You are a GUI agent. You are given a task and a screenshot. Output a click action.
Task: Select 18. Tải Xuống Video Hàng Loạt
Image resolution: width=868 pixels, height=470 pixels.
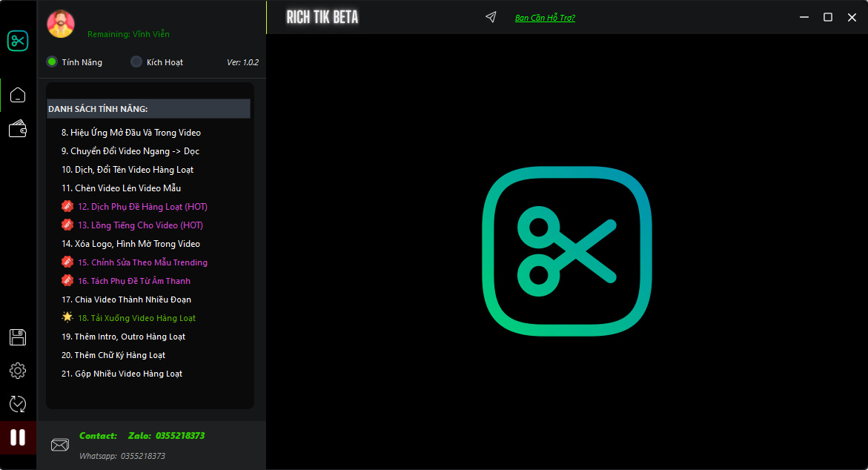coord(136,318)
